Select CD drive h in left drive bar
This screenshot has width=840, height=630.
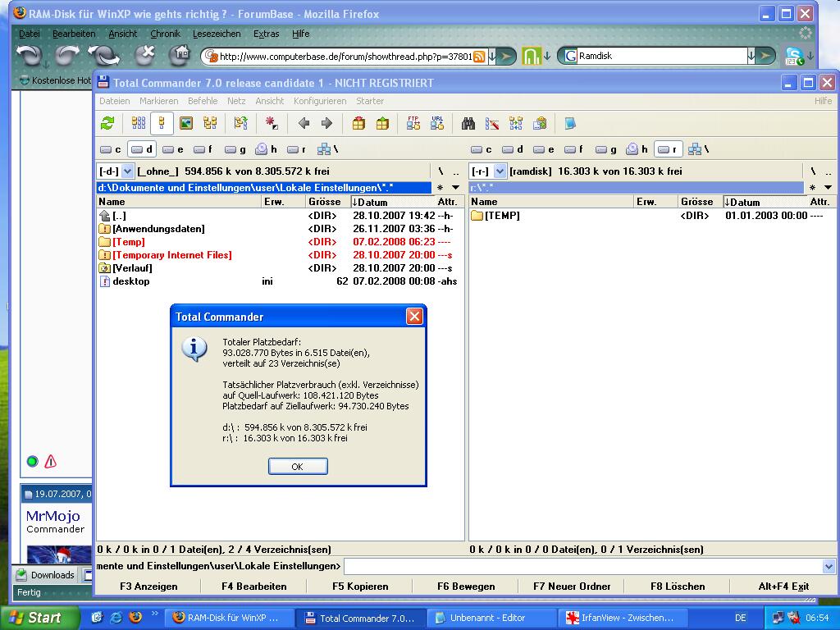tap(266, 149)
